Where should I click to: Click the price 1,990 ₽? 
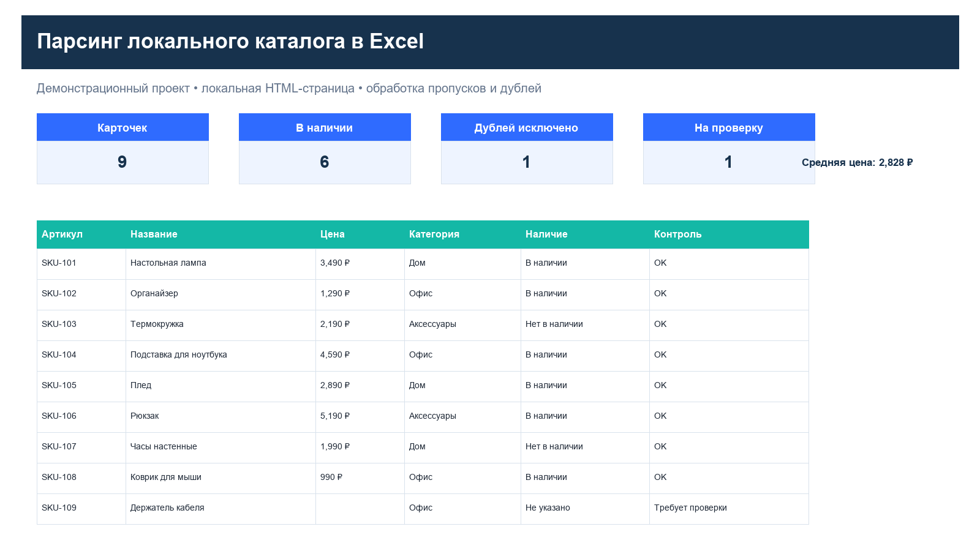(335, 446)
